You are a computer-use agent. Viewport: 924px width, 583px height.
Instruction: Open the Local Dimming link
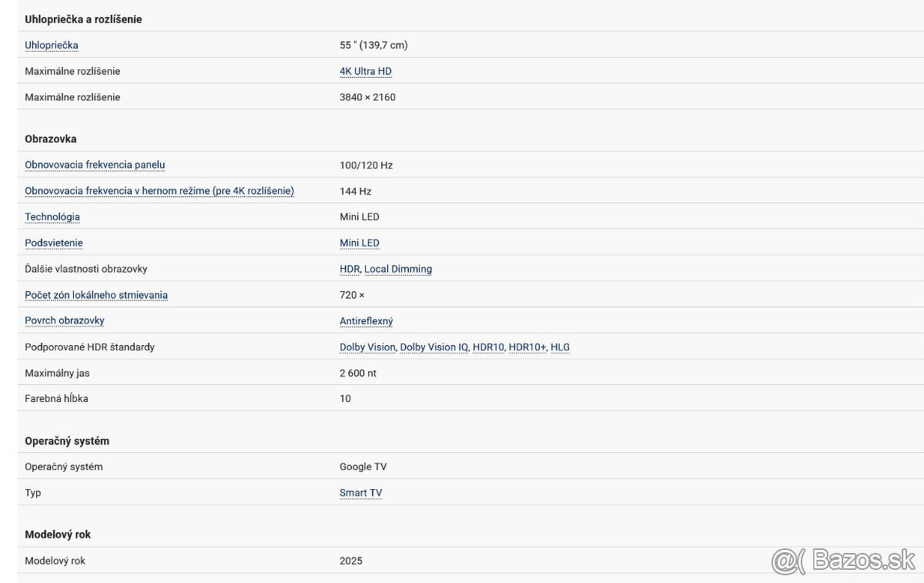click(398, 270)
